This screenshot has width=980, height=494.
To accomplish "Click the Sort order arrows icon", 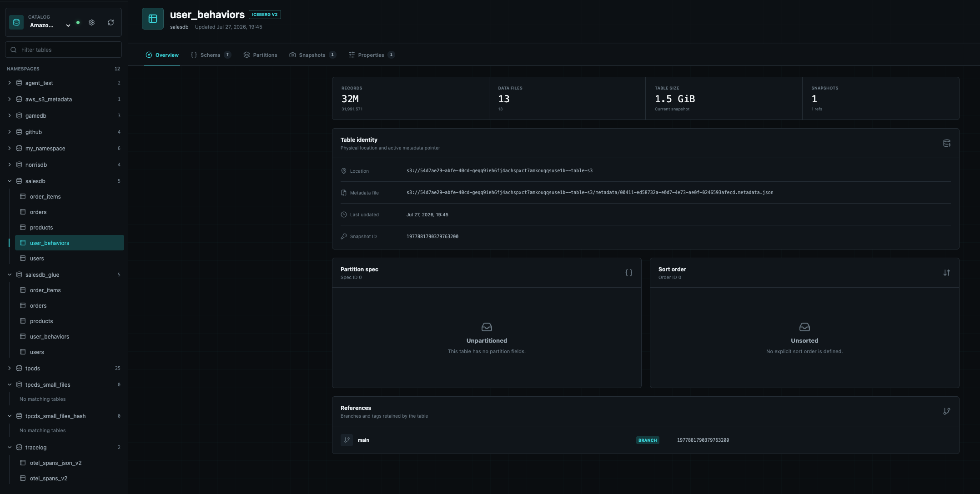I will tap(947, 273).
